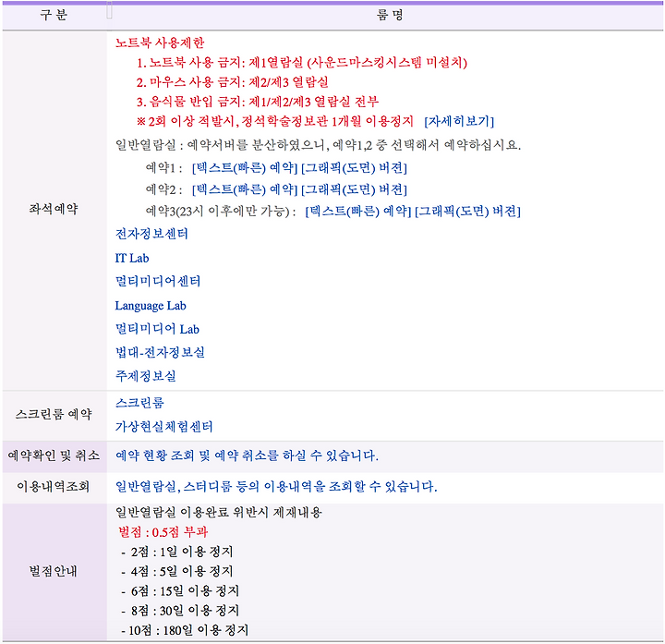This screenshot has height=644, width=665.
Task: Click 텍스트(빠른) 예약 link for 예약2
Action: pos(245,189)
